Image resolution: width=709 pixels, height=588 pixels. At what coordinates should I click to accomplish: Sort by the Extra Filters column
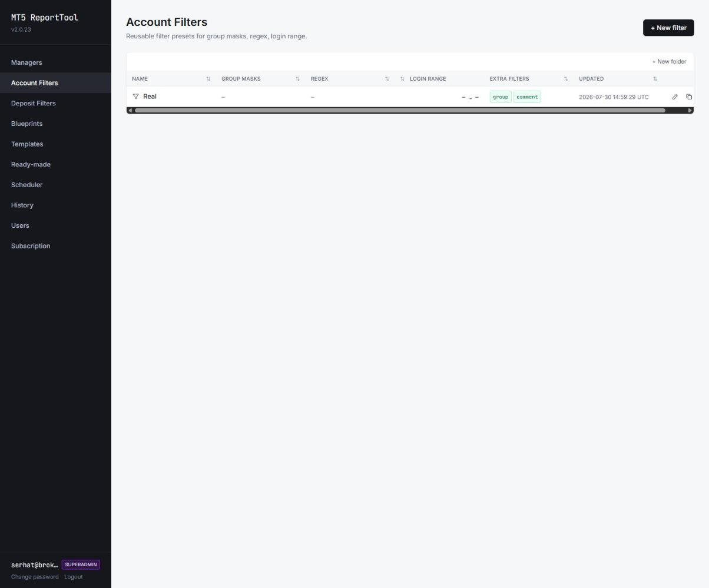566,79
